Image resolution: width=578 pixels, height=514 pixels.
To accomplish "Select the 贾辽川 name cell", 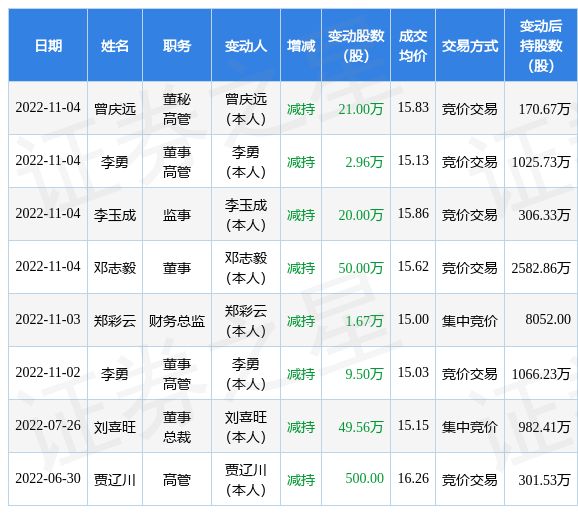I will pyautogui.click(x=115, y=480).
